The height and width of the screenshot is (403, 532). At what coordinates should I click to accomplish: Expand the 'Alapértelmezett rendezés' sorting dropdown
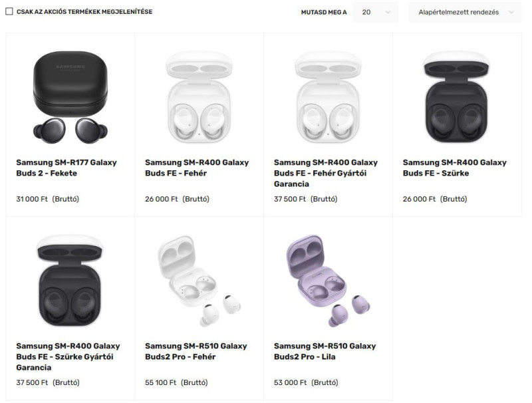pos(465,12)
